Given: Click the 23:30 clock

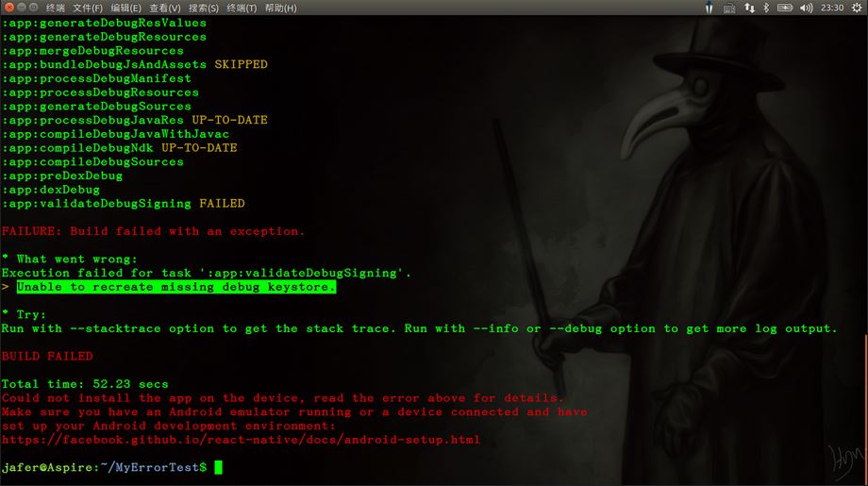Looking at the screenshot, I should click(x=832, y=8).
